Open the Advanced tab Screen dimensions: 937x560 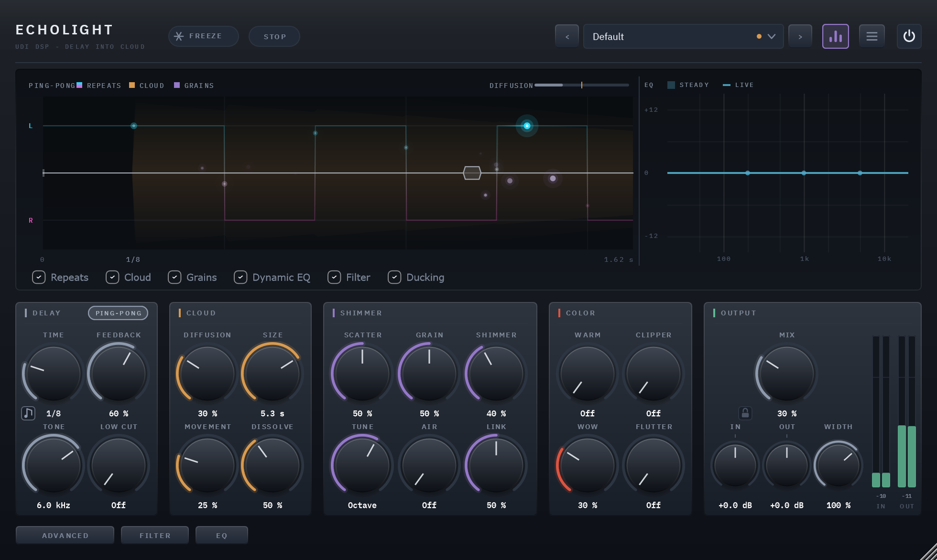coord(65,535)
